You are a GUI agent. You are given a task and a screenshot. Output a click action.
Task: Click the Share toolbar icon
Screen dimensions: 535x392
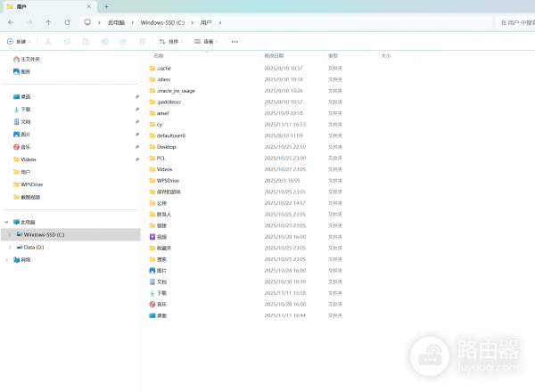pos(123,42)
